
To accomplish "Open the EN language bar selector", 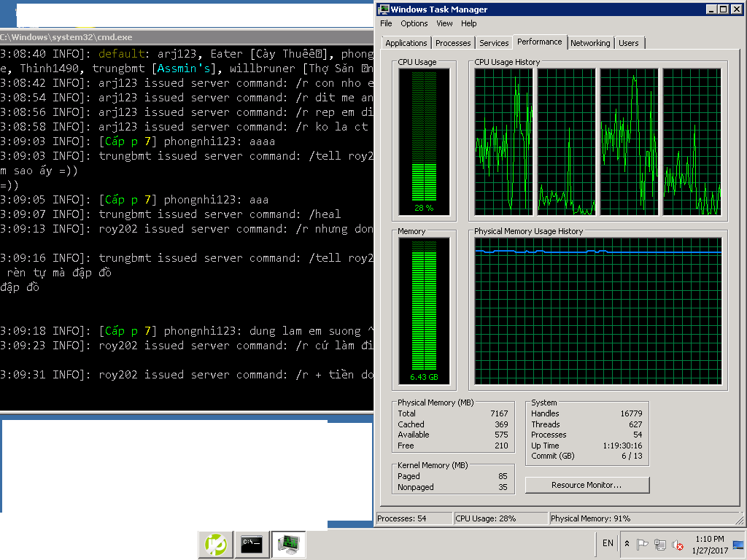I will pyautogui.click(x=608, y=543).
